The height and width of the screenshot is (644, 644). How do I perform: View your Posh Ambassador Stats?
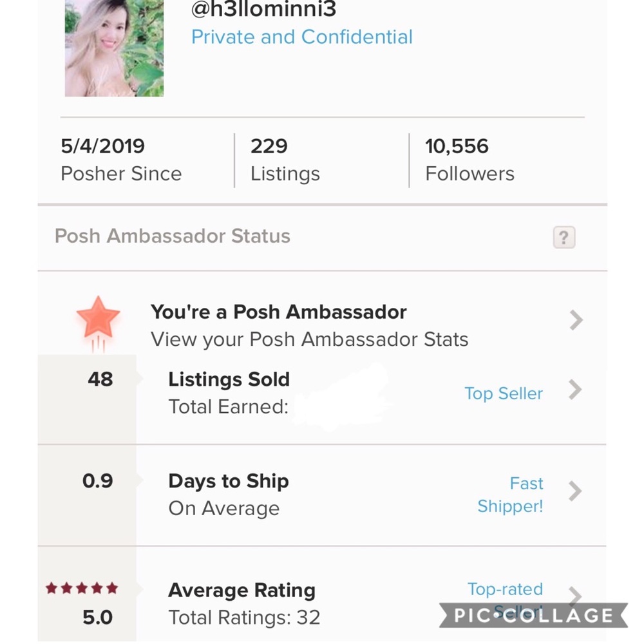click(309, 339)
